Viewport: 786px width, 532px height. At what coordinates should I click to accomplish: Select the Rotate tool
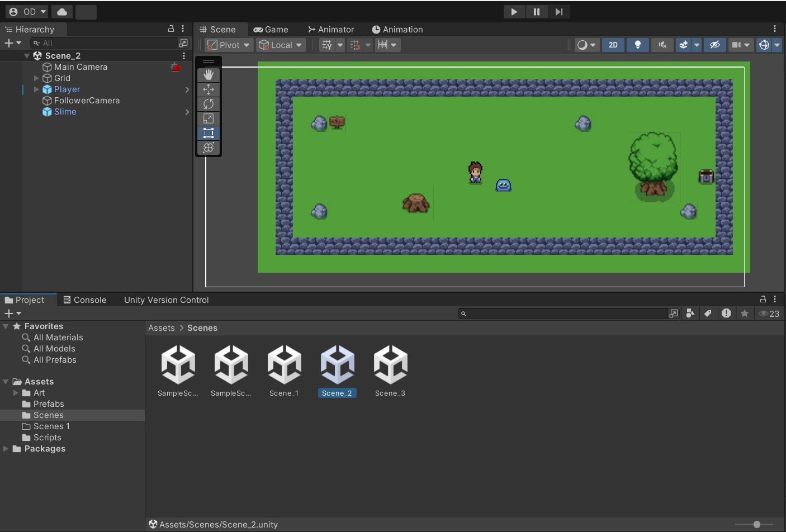(209, 104)
